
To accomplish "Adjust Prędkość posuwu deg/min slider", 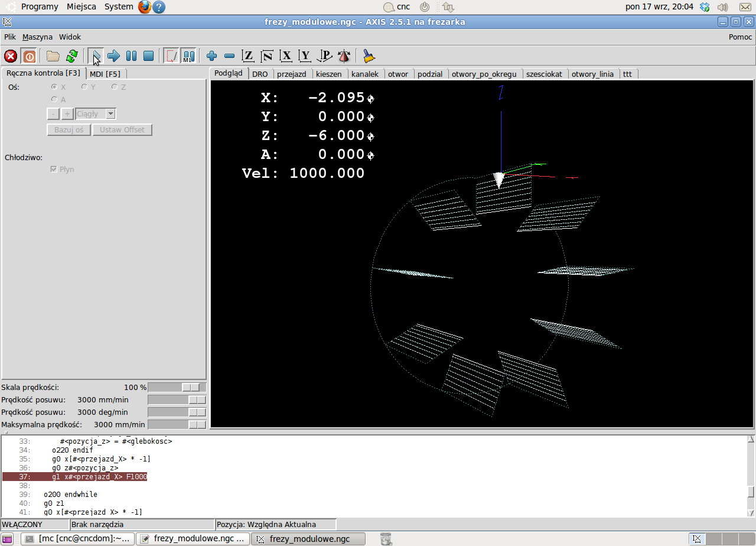I will tap(177, 412).
